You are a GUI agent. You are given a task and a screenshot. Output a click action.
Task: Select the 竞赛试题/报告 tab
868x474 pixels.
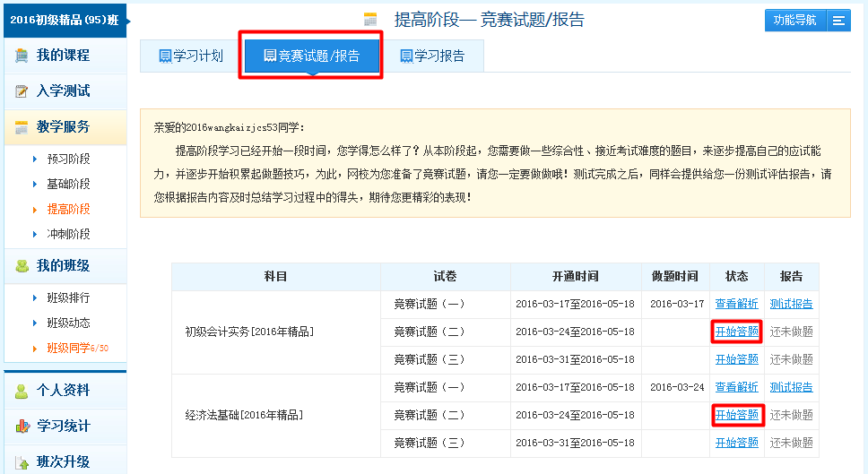click(x=311, y=56)
